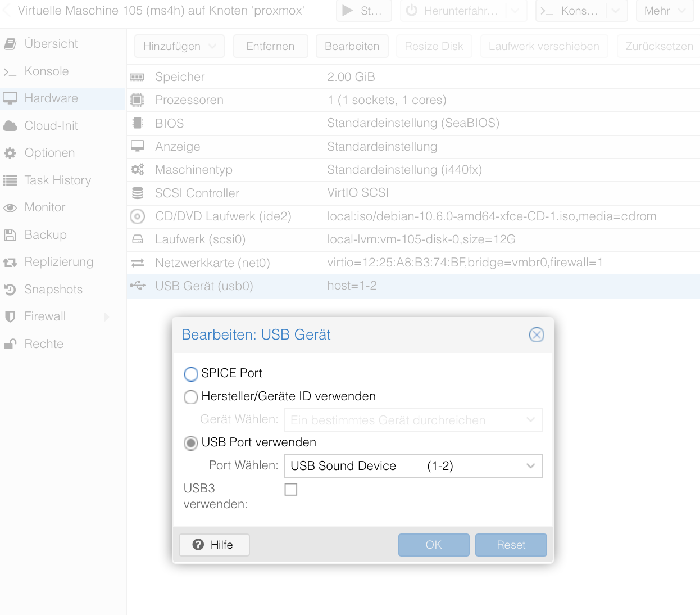The image size is (700, 615).
Task: Enable the USB3 verwenden checkbox
Action: 291,490
